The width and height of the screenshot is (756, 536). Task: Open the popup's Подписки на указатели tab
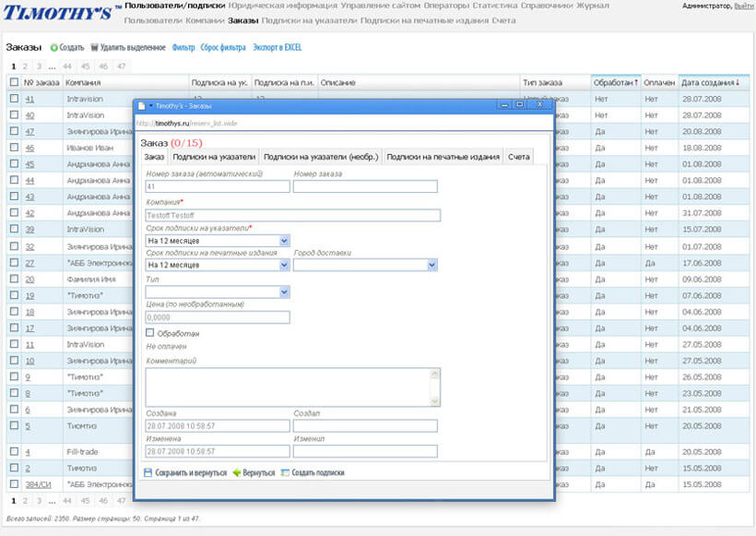point(214,157)
